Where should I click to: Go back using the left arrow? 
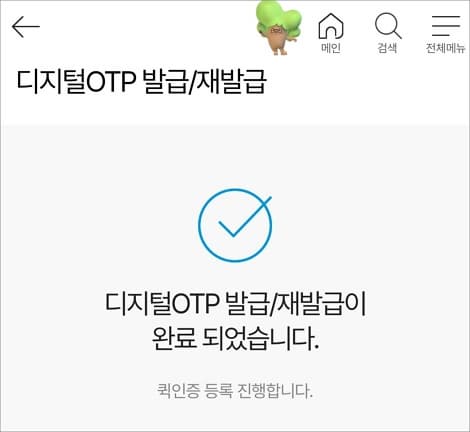coord(26,27)
